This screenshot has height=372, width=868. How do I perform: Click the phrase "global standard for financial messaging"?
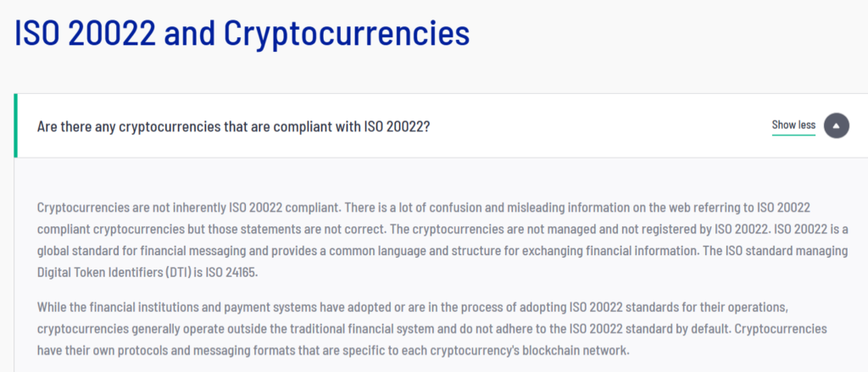pyautogui.click(x=141, y=251)
